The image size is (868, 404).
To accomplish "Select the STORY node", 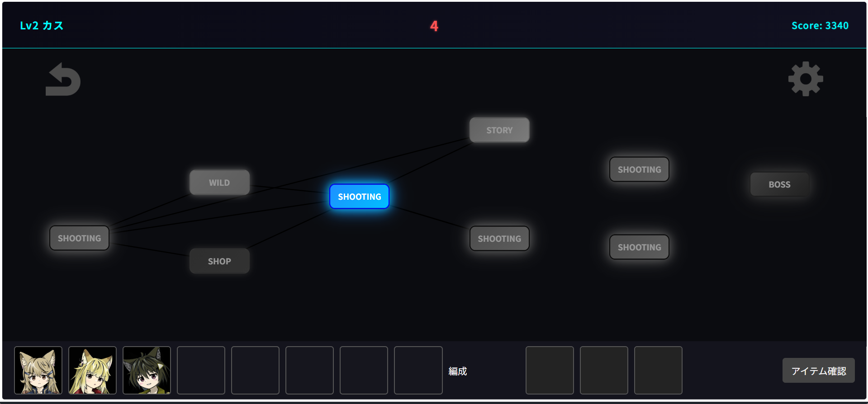I will point(499,130).
